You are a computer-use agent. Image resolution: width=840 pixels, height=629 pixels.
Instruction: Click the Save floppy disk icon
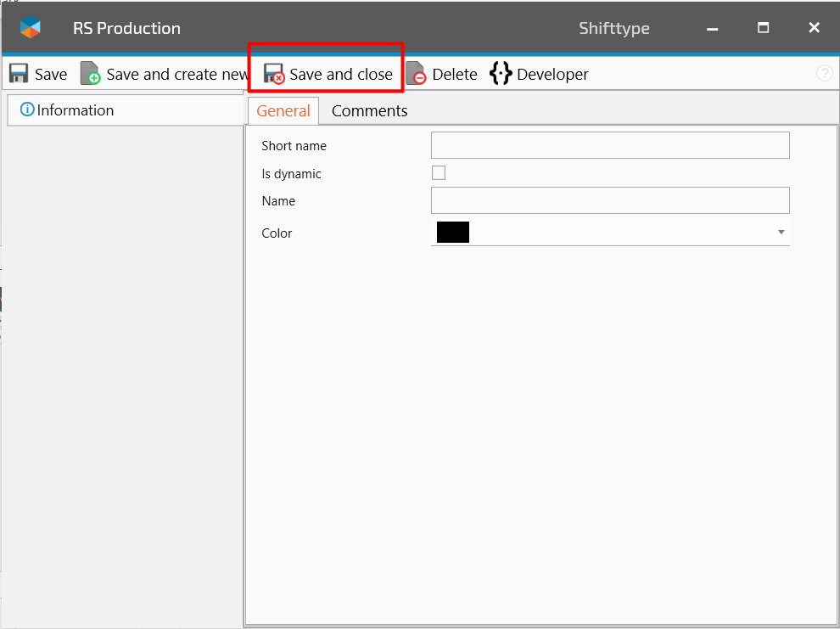pos(19,74)
